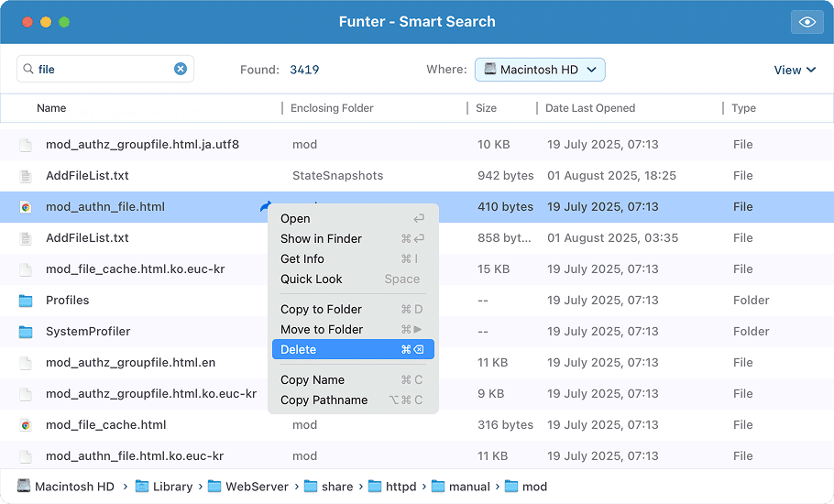
Task: Sort by the Name column header
Action: pos(51,108)
